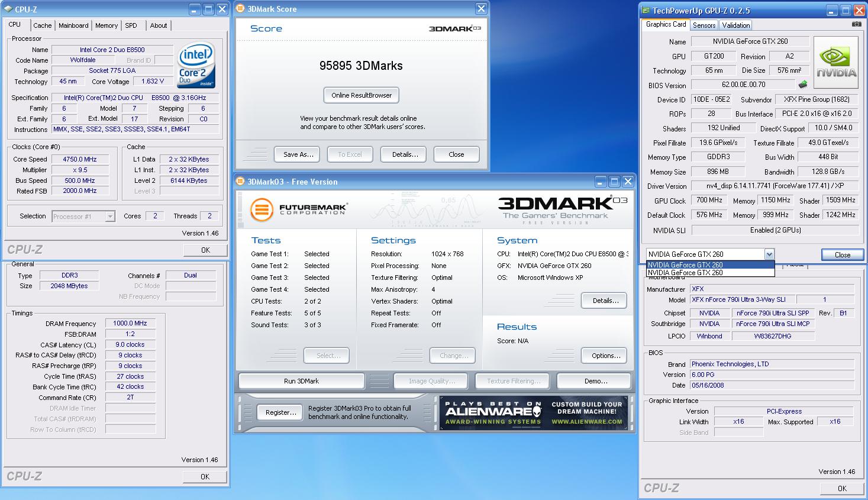The width and height of the screenshot is (868, 500).
Task: Click the BIOS date 05/16/2008 value
Action: [772, 385]
